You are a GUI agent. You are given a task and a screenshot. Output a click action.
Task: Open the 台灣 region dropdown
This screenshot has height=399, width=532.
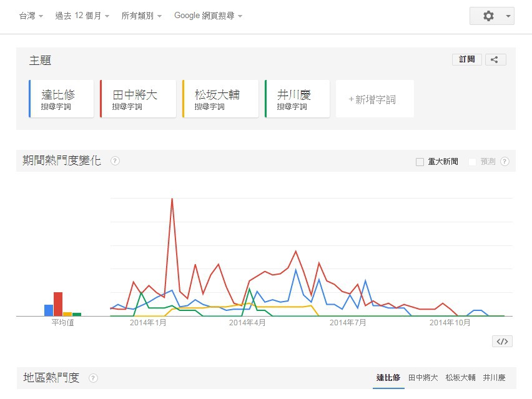point(31,16)
